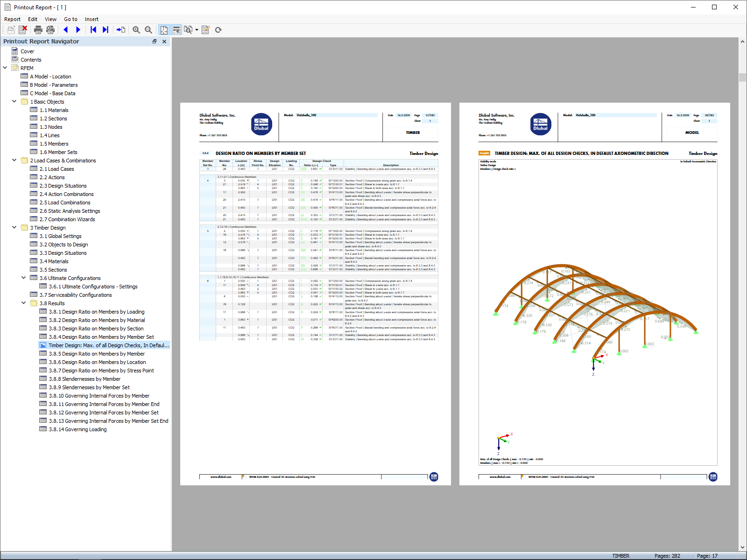Collapse the 3 Timber Design tree branch
Viewport: 747px width, 560px height.
click(x=14, y=227)
